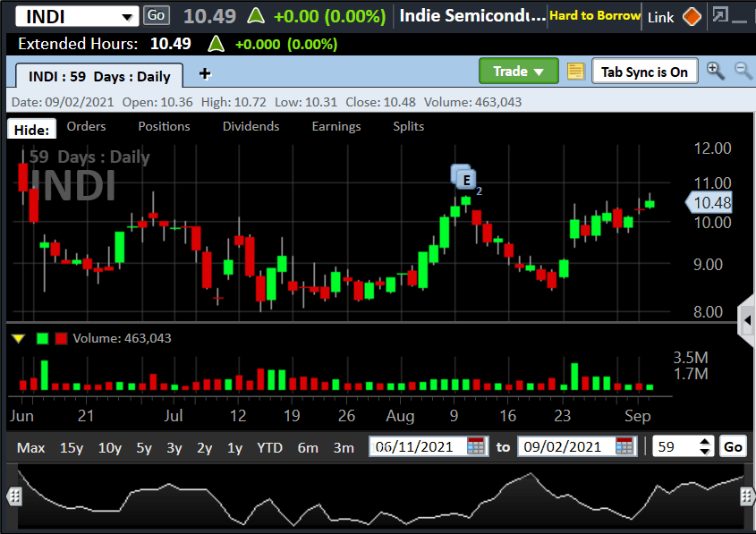The image size is (756, 534).
Task: Show Dividends on the chart
Action: [251, 126]
